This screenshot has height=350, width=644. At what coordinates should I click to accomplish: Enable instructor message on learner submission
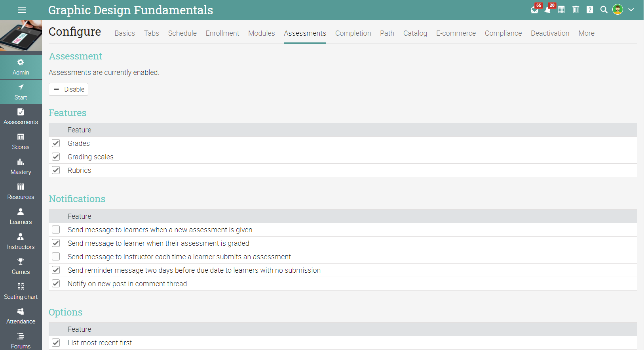56,257
